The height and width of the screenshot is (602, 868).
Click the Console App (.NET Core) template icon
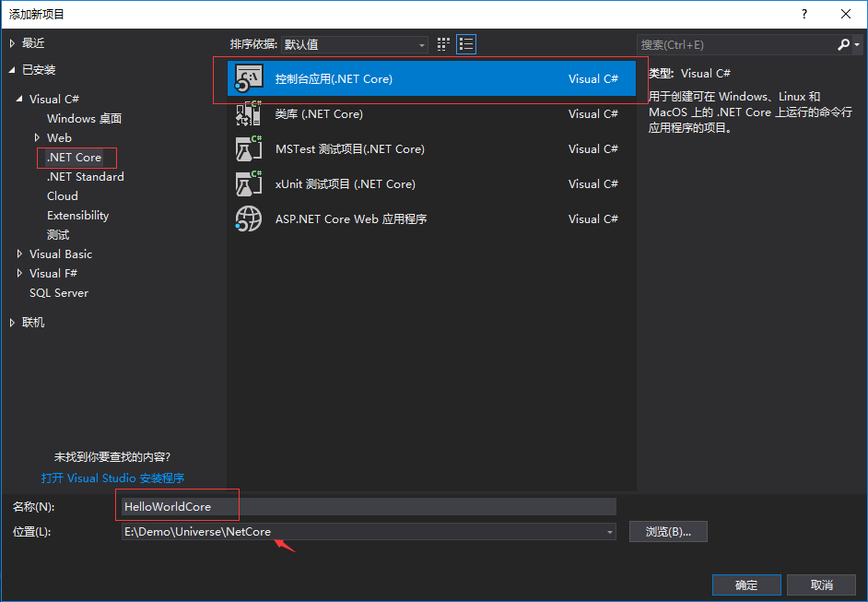249,78
